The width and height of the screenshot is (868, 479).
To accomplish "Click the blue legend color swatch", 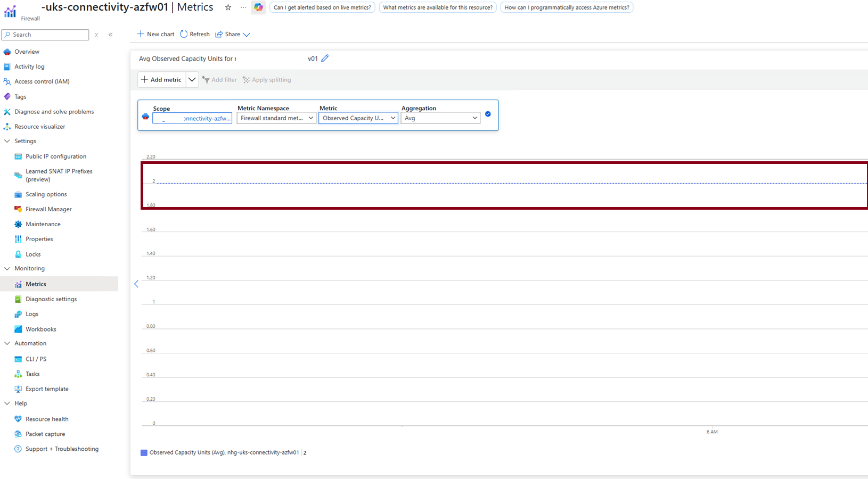I will click(144, 452).
